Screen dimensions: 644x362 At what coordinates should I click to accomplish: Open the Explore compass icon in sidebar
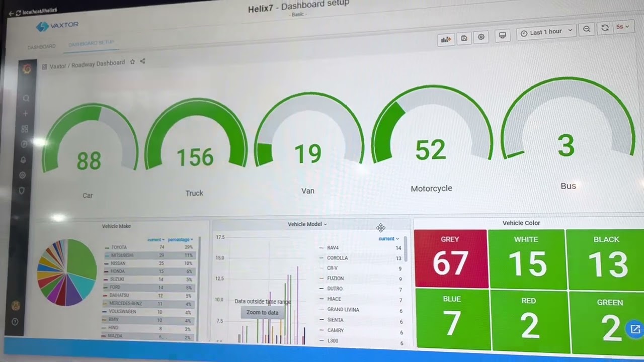[x=24, y=144]
